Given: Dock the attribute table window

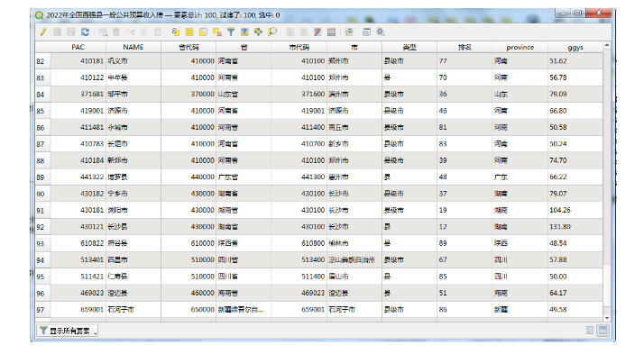Looking at the screenshot, I should [366, 32].
